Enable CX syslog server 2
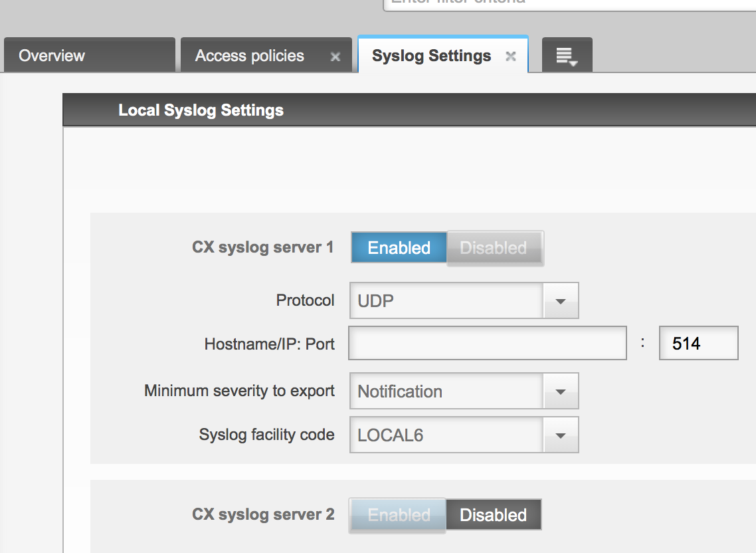This screenshot has width=756, height=553. tap(399, 515)
